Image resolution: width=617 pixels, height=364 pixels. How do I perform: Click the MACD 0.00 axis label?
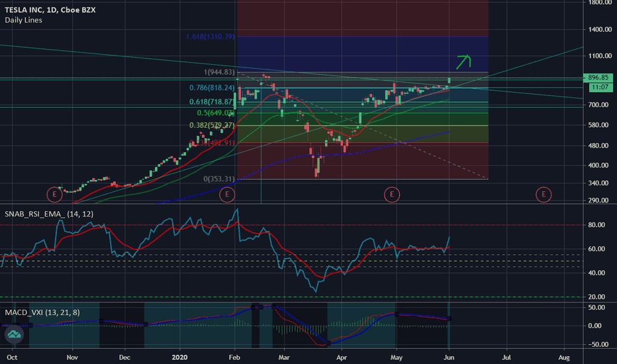pos(594,326)
